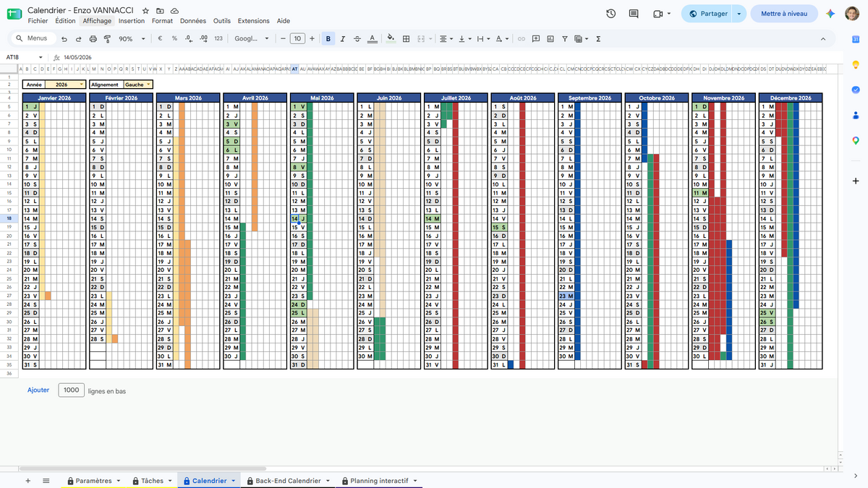
Task: Open version history clock icon
Action: [611, 14]
